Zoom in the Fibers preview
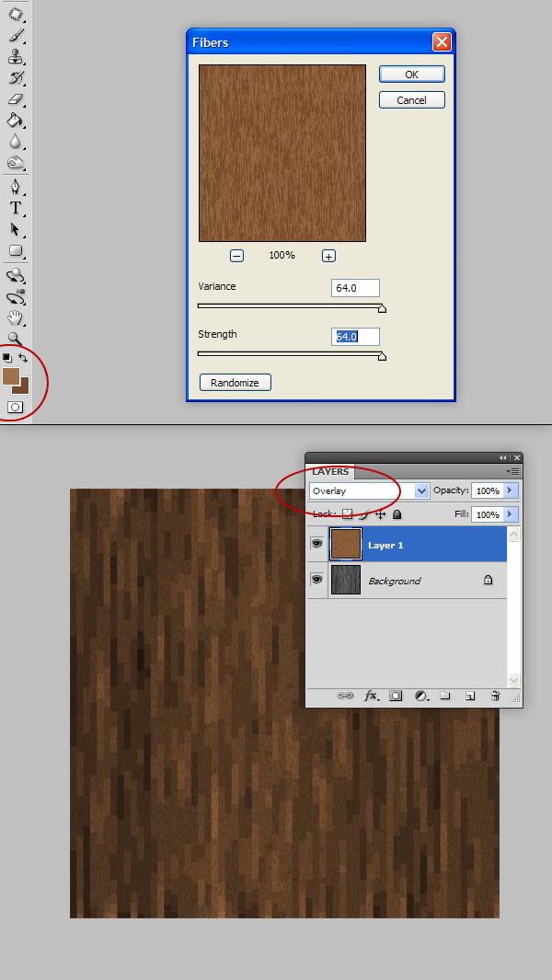Screen dimensions: 552x980 click(328, 256)
